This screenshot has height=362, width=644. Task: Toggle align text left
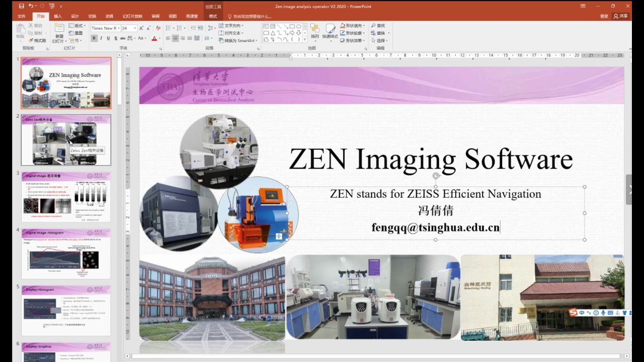(169, 38)
